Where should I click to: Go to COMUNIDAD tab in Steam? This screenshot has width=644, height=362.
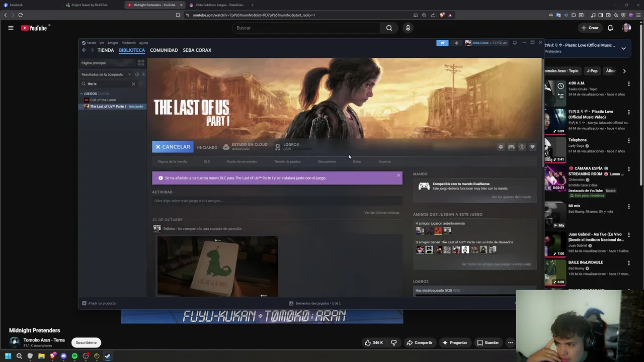point(164,50)
